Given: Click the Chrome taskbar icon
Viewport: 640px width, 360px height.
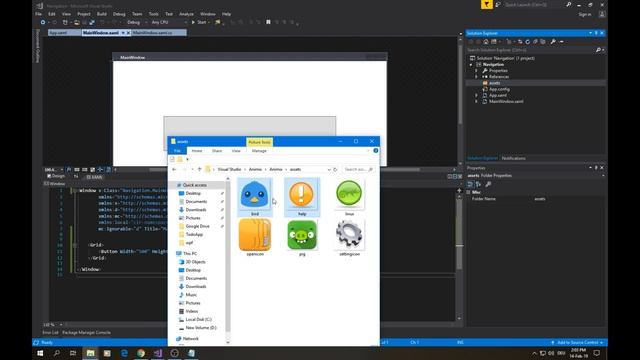Looking at the screenshot, I should click(x=141, y=353).
